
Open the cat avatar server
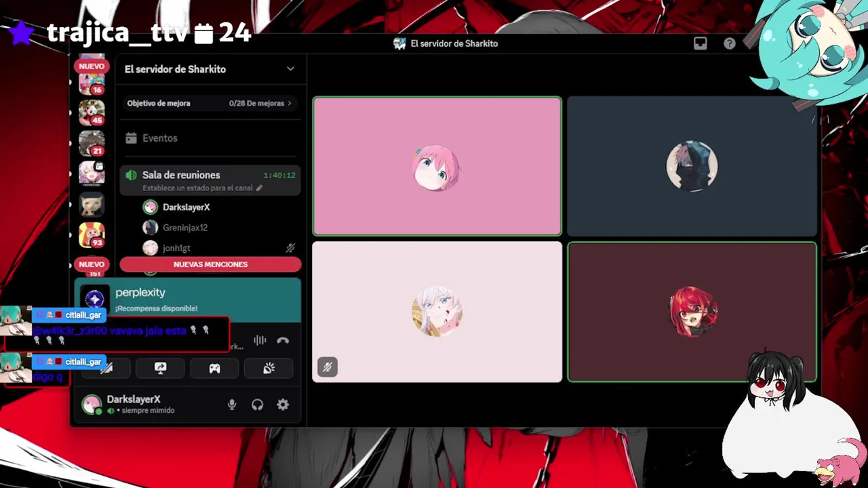[x=92, y=203]
